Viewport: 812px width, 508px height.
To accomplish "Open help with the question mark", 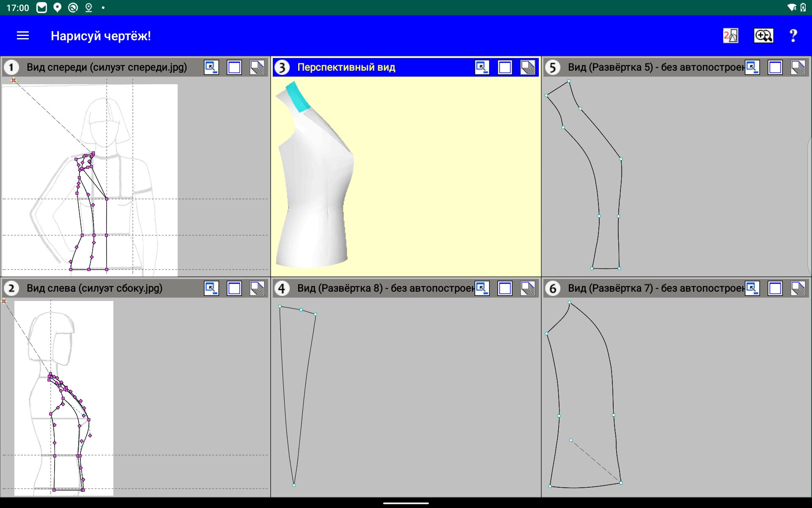I will point(793,36).
